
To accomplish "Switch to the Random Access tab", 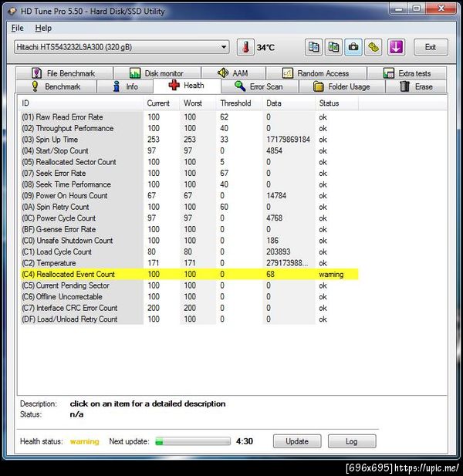I will [x=316, y=73].
